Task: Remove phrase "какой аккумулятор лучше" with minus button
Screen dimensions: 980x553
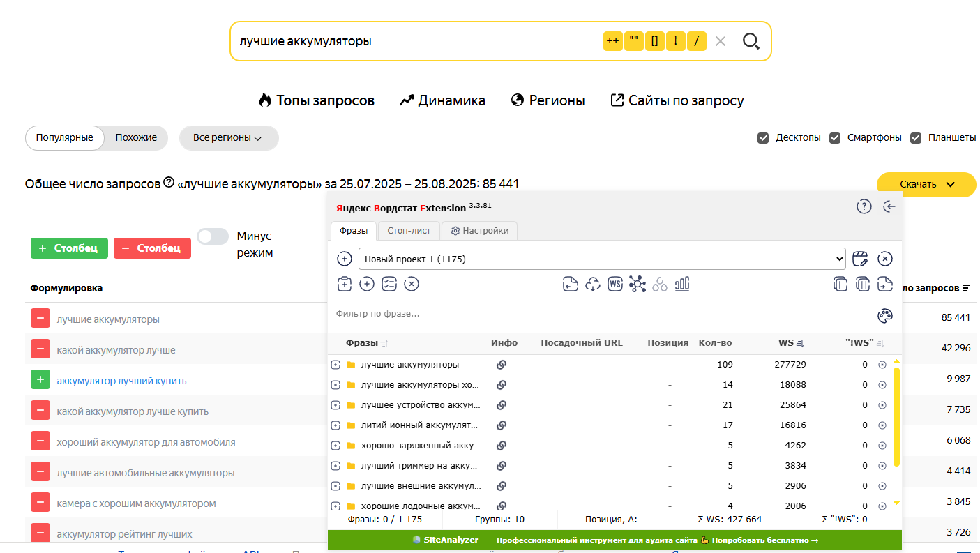Action: [x=40, y=349]
